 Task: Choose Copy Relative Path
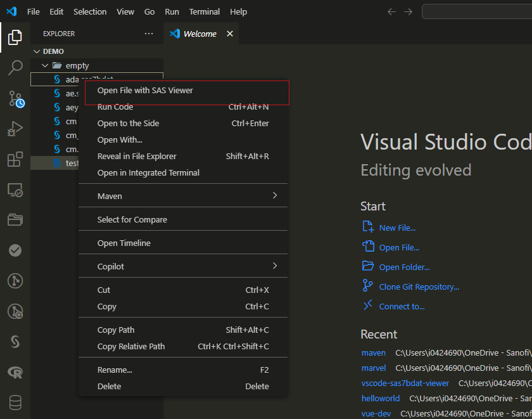[183, 346]
